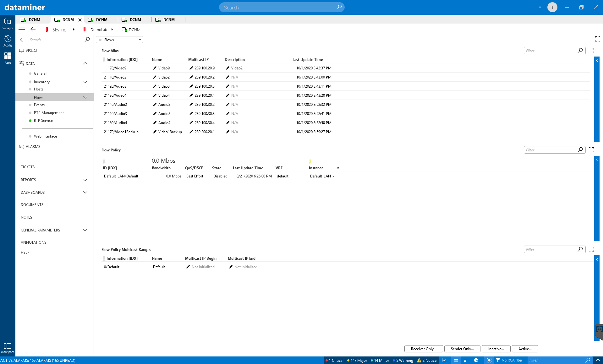Filter alarms by 5 Warning
The image size is (603, 364).
click(403, 360)
